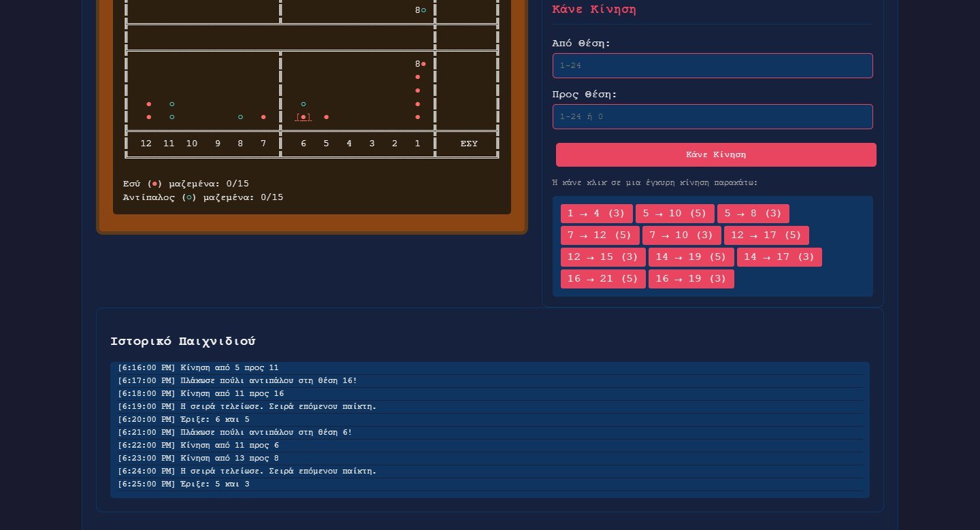Screen dimensions: 980x530
Task: Click the "Προς Θέση:" label
Action: pos(585,95)
